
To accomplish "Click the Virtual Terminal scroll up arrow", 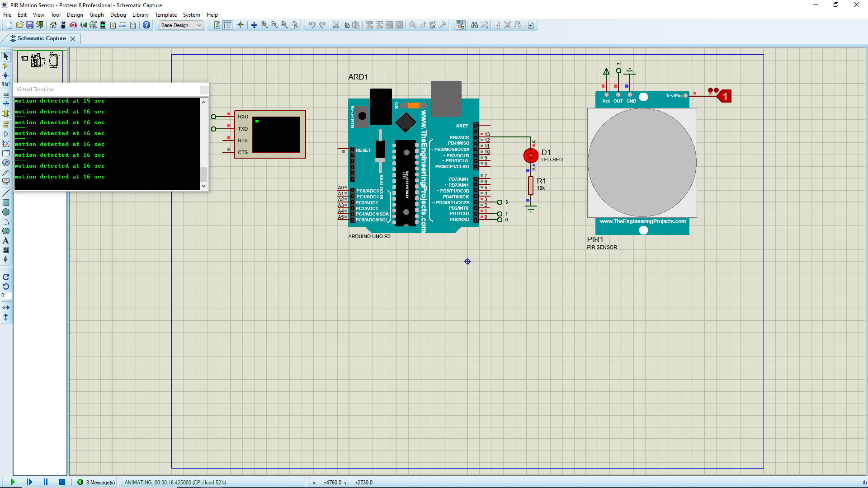I will 203,102.
